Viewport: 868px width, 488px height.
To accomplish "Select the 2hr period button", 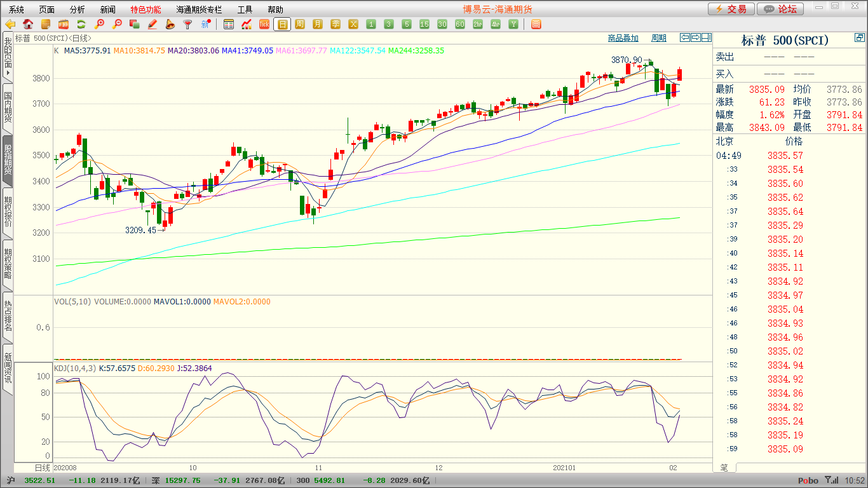I will click(x=478, y=24).
